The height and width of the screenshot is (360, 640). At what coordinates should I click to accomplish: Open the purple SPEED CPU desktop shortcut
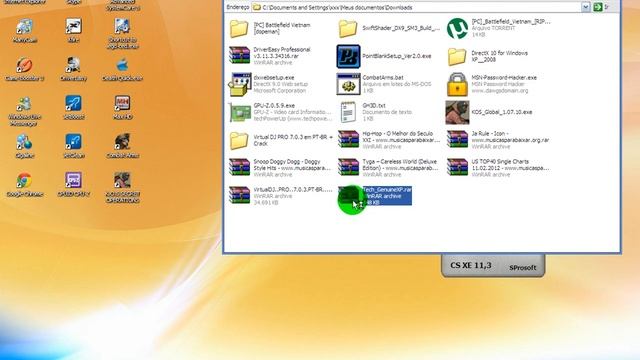tap(73, 184)
